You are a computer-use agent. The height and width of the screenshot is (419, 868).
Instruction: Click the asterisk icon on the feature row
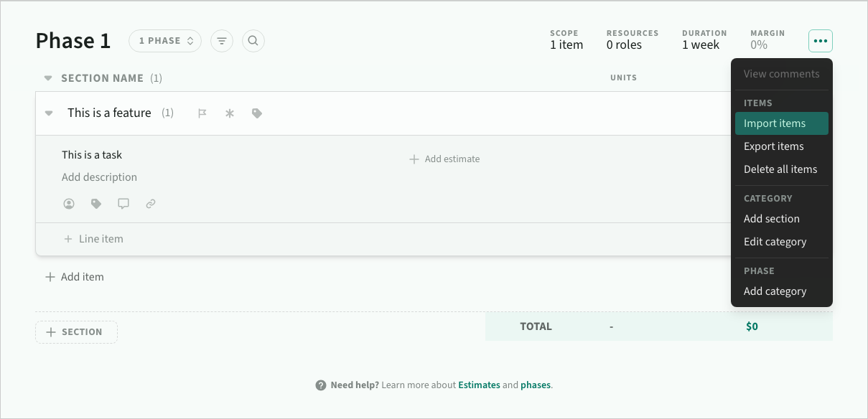(x=230, y=113)
